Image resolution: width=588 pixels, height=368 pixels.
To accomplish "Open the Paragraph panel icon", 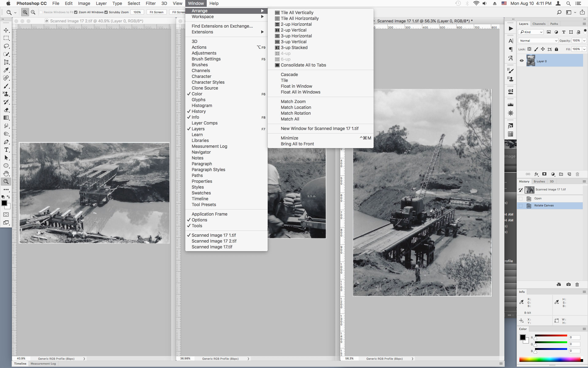I will tap(510, 49).
